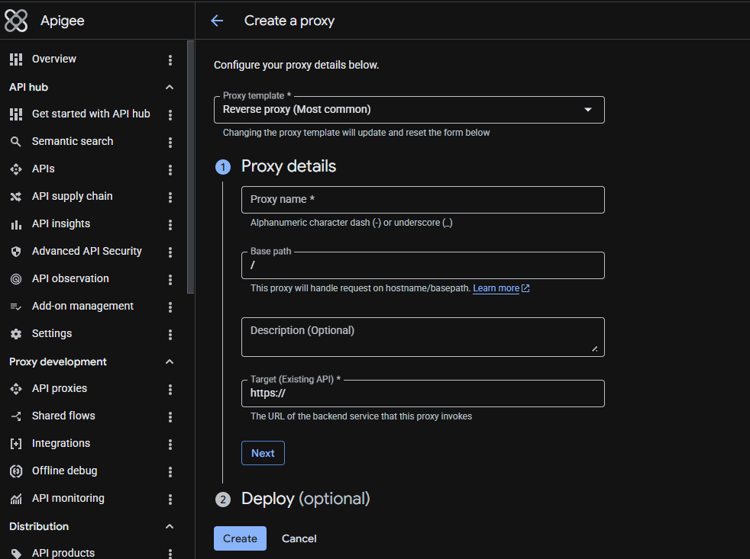
Task: Click the Get started with API hub icon
Action: 16,114
